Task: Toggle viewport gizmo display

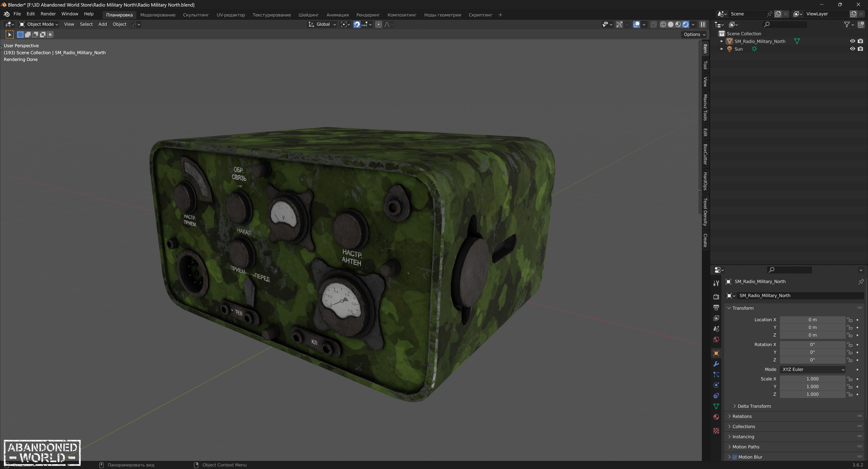Action: coord(619,24)
